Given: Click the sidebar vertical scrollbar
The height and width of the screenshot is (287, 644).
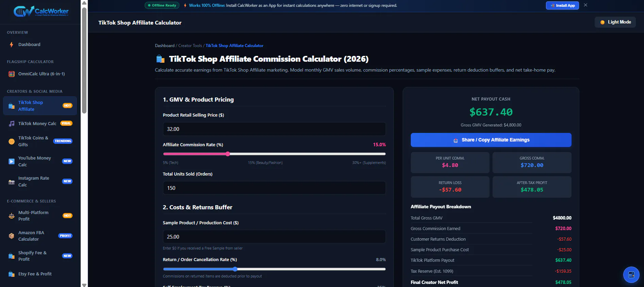Looking at the screenshot, I should point(84,60).
